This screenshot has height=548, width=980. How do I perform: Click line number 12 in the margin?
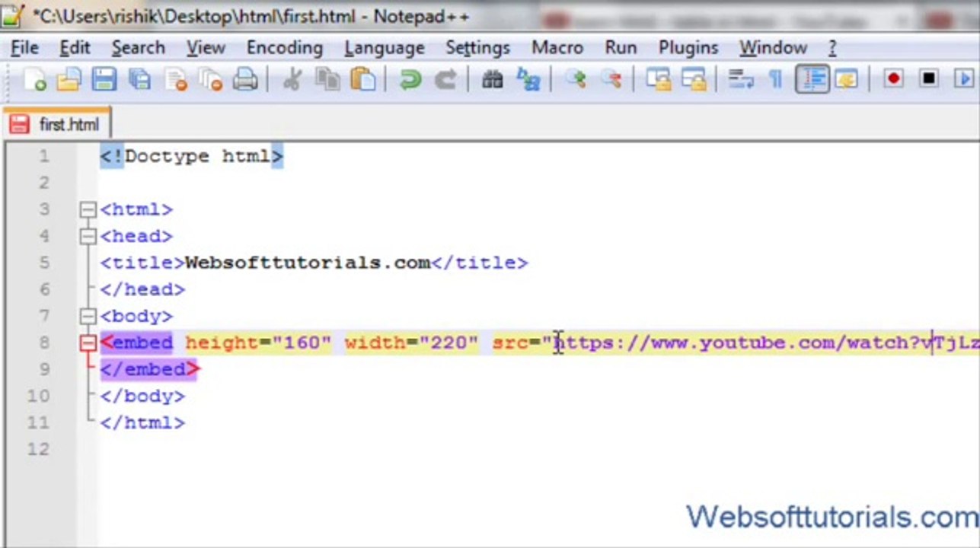(38, 449)
